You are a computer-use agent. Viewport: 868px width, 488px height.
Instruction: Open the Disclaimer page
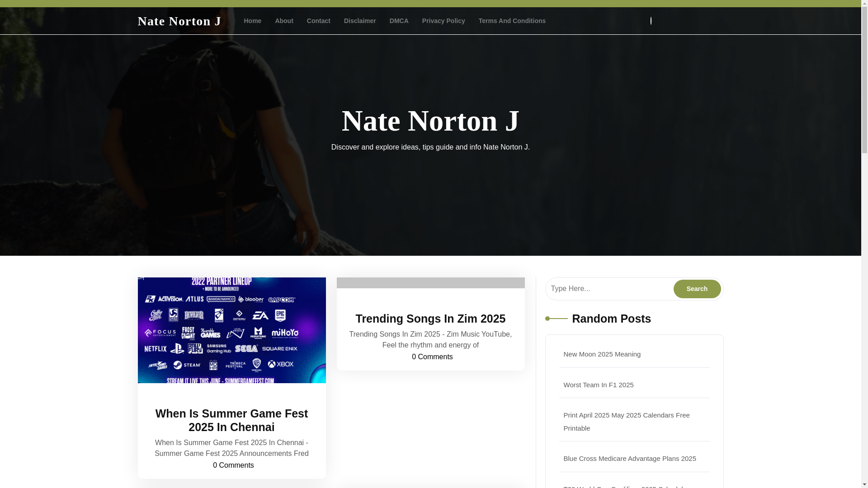point(360,21)
